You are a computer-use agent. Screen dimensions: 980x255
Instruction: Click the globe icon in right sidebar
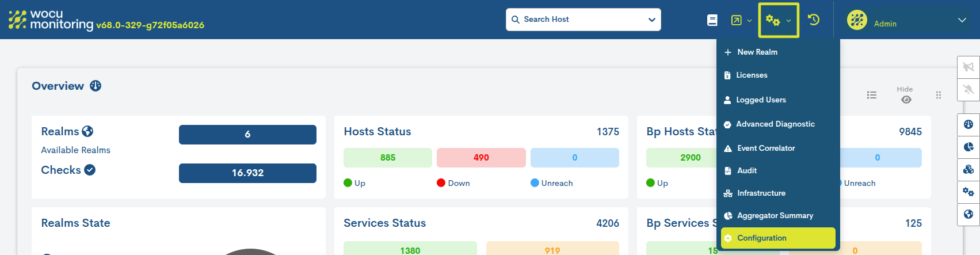[968, 214]
